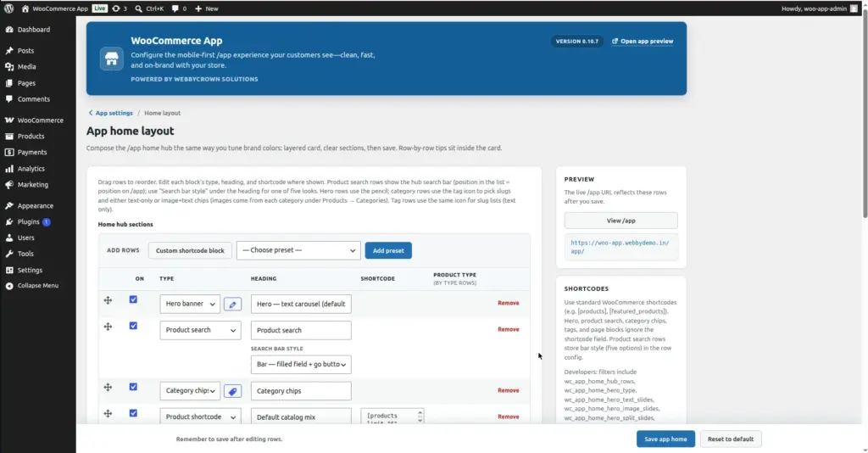Click the Collapse Menu arrow icon
868x453 pixels.
pos(9,286)
